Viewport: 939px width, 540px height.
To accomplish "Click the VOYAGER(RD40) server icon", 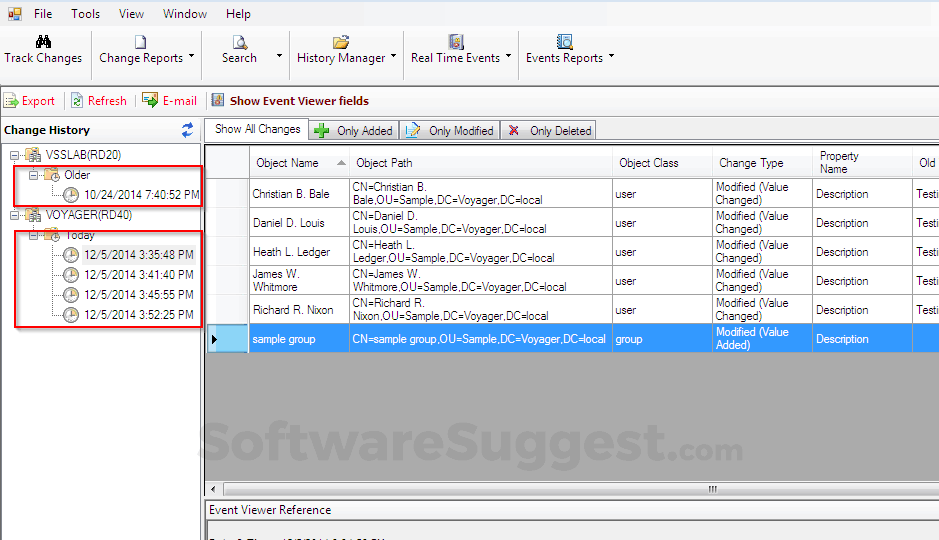I will tap(33, 214).
